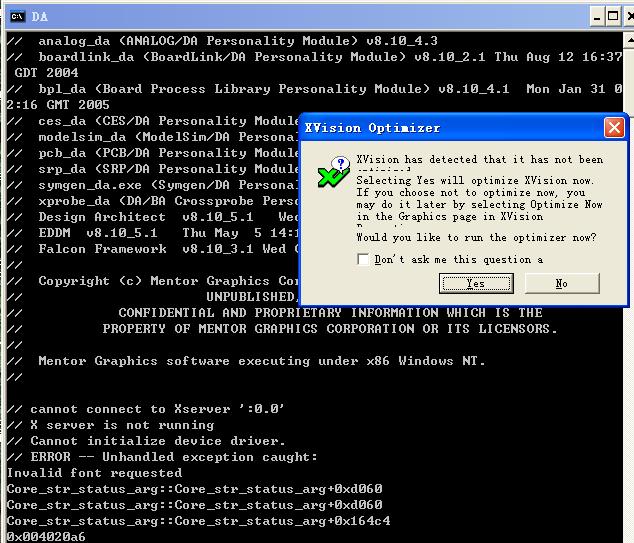634x543 pixels.
Task: Maximize the DA console window
Action: [613, 17]
